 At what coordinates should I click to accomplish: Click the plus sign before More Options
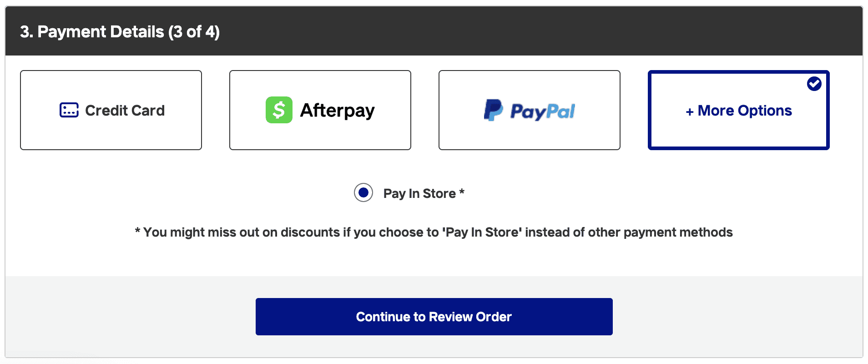pos(690,111)
